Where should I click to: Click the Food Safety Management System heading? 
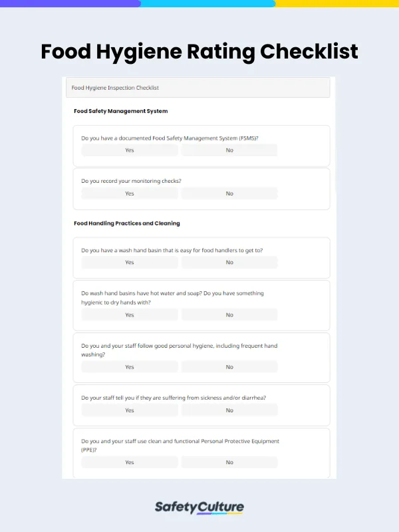click(x=120, y=111)
